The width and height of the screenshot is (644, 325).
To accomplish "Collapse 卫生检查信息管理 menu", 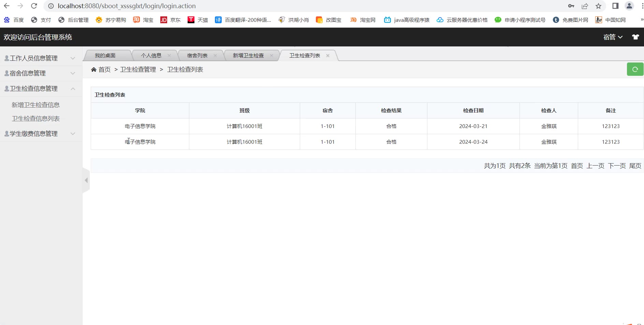I will (x=41, y=88).
